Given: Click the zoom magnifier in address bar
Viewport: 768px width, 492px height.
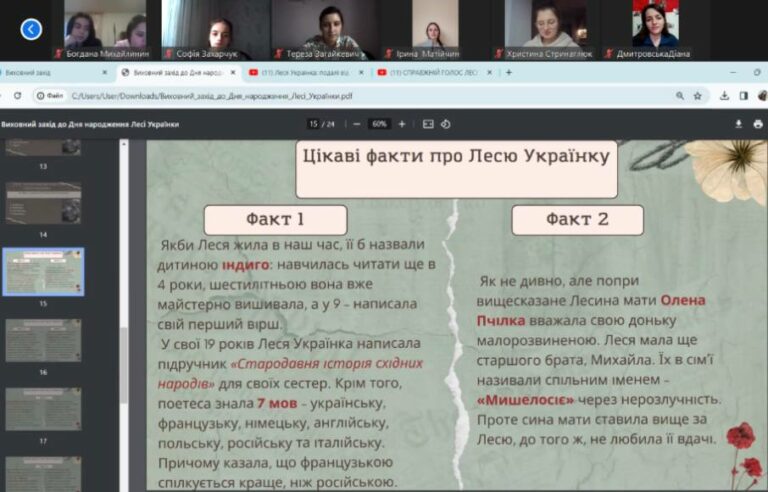Looking at the screenshot, I should click(x=680, y=96).
